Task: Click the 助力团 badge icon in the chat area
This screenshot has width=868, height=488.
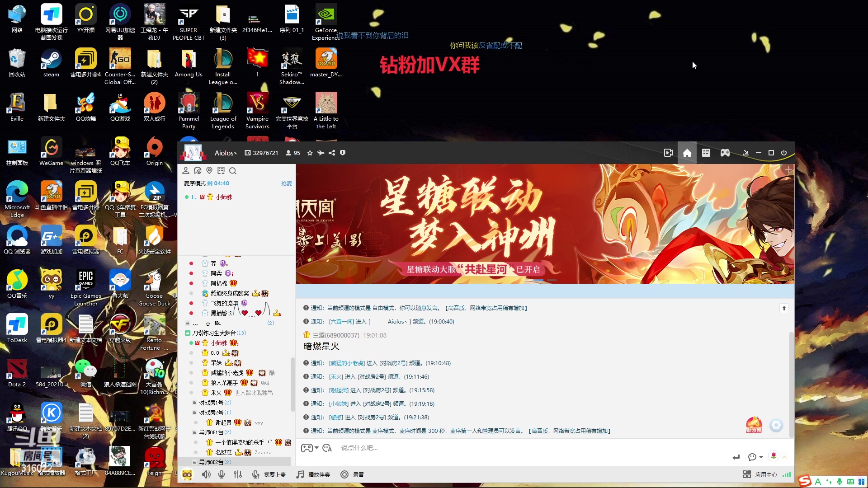Action: pyautogui.click(x=754, y=425)
